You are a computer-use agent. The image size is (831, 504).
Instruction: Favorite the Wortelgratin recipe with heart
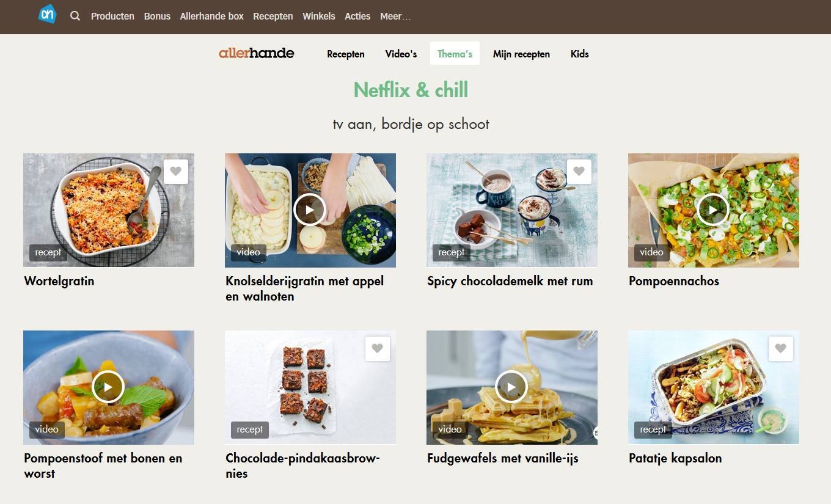click(x=176, y=172)
